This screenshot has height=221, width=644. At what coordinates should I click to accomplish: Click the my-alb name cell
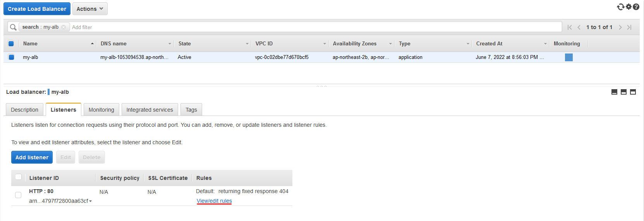point(30,57)
